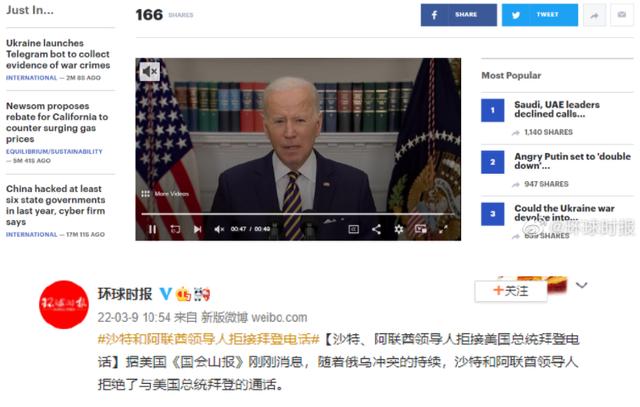Tweet this article
The image size is (640, 407).
click(x=540, y=15)
